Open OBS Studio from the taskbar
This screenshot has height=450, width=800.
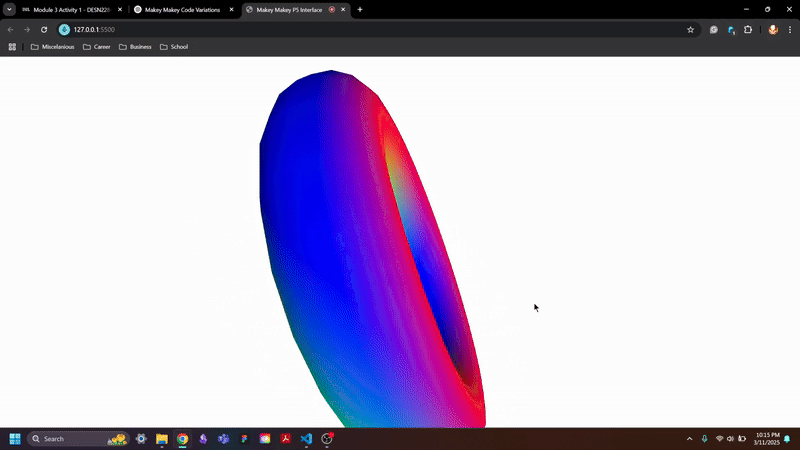pos(327,439)
